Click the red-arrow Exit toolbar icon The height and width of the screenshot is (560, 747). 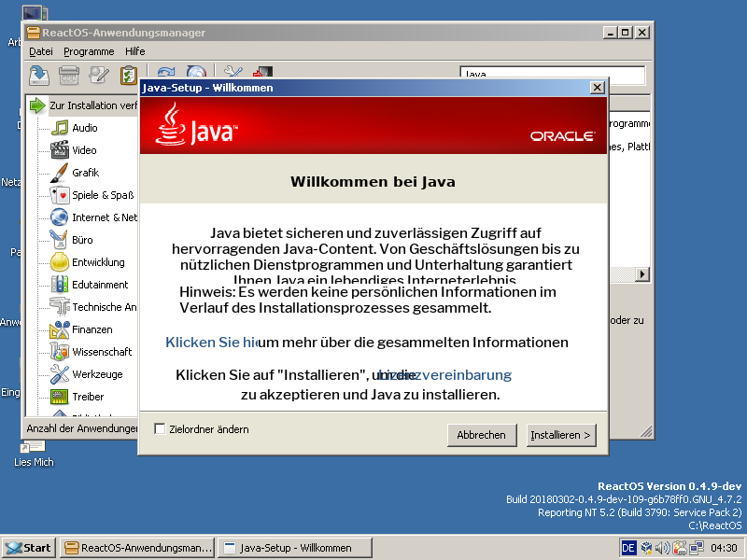coord(262,72)
